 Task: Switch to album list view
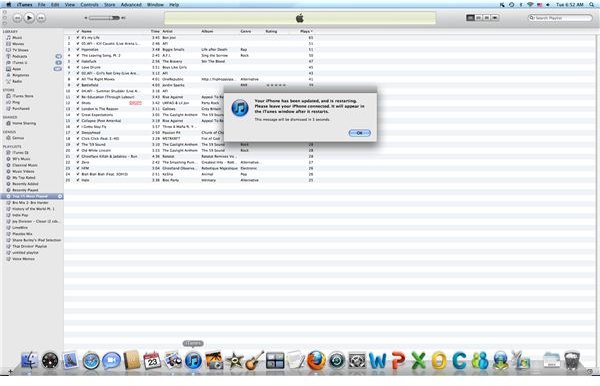pos(478,18)
